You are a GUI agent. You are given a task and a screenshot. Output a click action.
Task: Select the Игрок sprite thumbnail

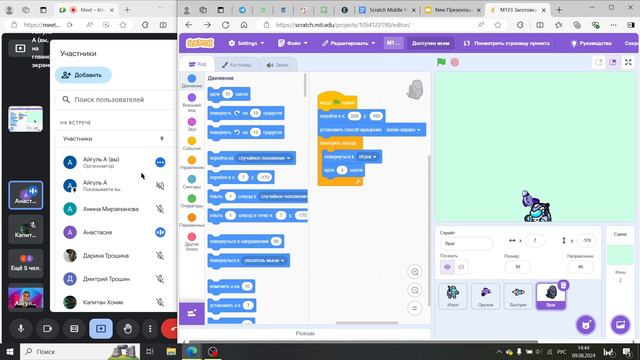(x=453, y=296)
